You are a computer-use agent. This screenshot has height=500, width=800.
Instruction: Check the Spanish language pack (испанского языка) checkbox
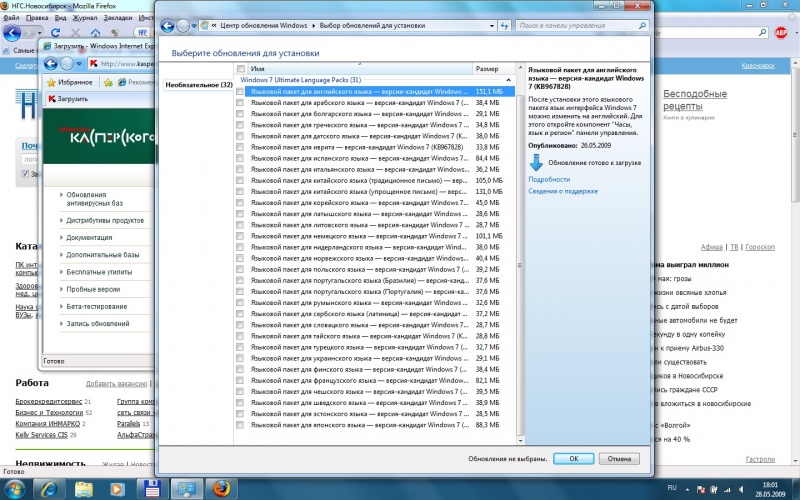pos(240,158)
